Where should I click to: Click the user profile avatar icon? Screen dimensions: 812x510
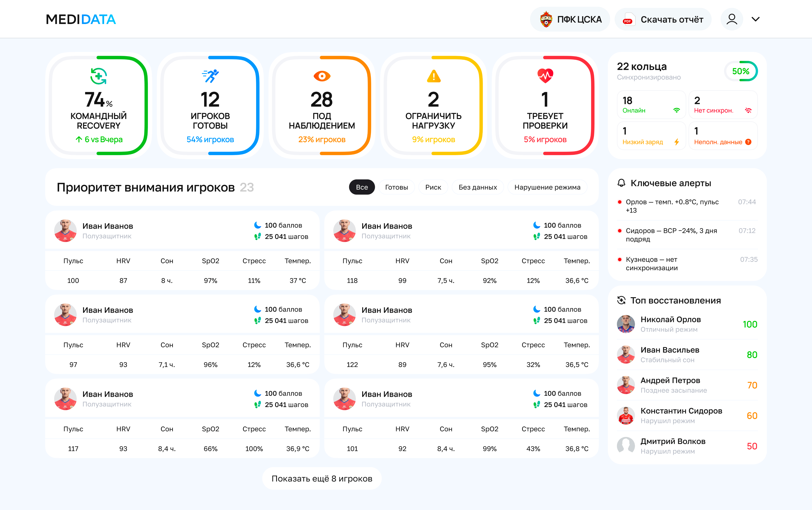pyautogui.click(x=732, y=19)
